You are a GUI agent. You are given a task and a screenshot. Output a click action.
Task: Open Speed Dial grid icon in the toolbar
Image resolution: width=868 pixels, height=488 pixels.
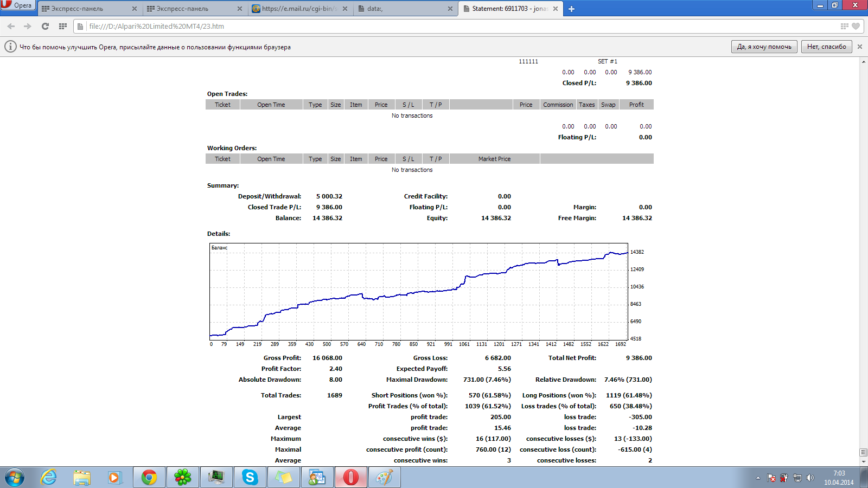63,26
